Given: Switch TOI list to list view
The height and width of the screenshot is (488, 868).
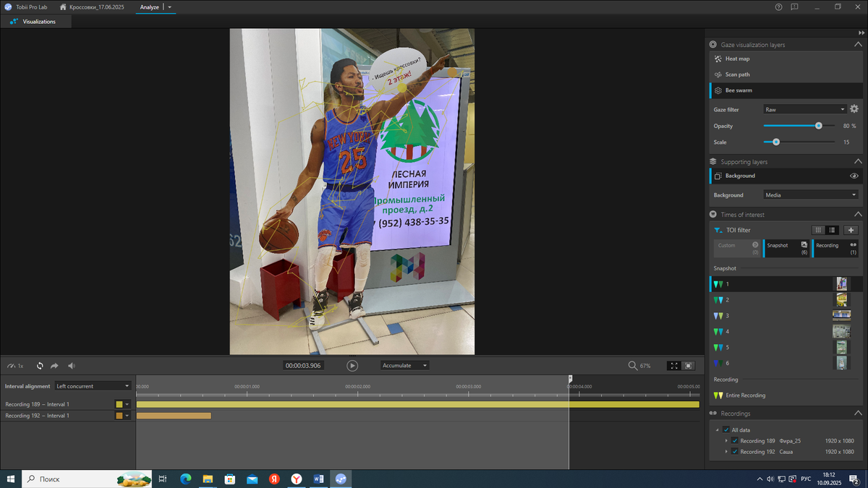Looking at the screenshot, I should pos(832,230).
